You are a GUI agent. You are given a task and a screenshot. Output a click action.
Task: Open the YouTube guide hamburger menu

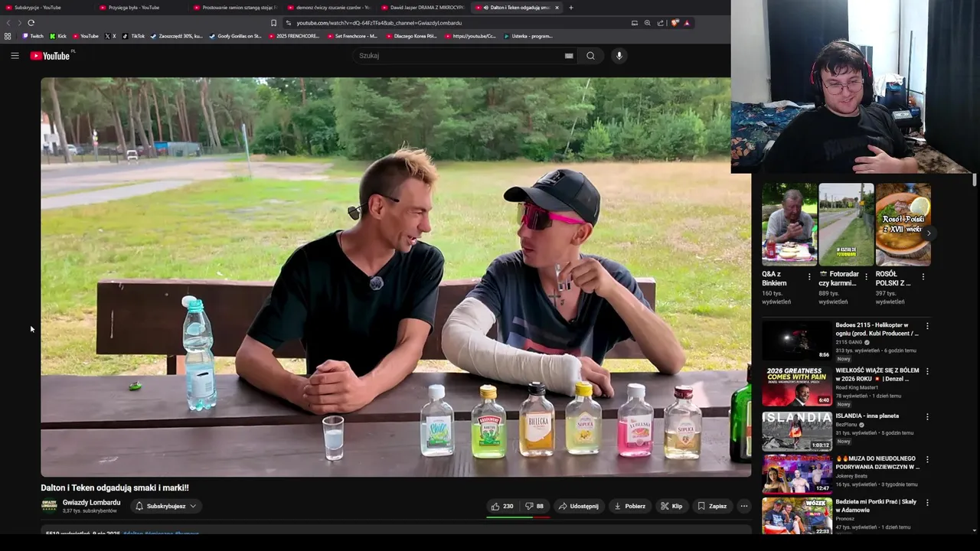click(15, 55)
